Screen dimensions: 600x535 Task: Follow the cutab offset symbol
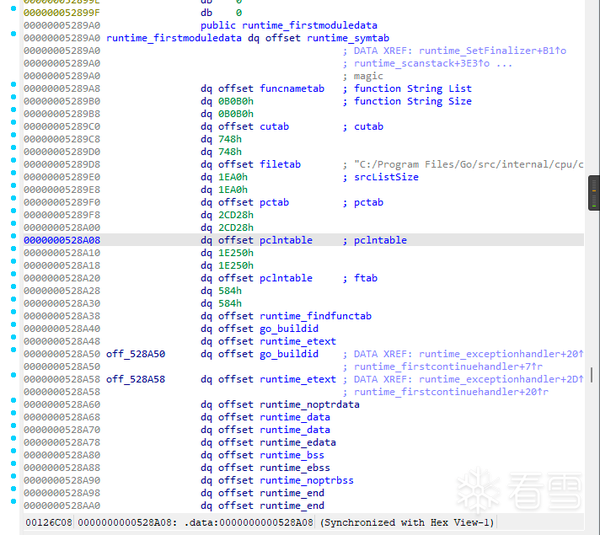point(274,126)
